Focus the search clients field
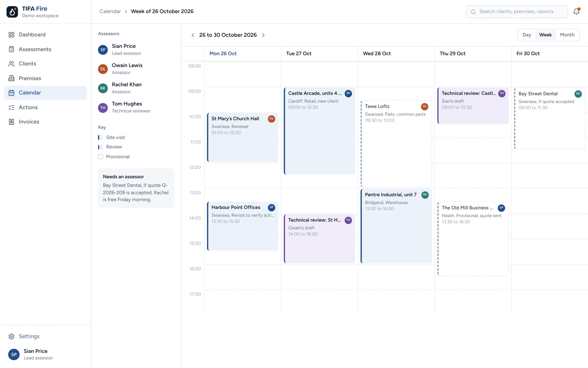The width and height of the screenshot is (588, 368). pos(517,12)
